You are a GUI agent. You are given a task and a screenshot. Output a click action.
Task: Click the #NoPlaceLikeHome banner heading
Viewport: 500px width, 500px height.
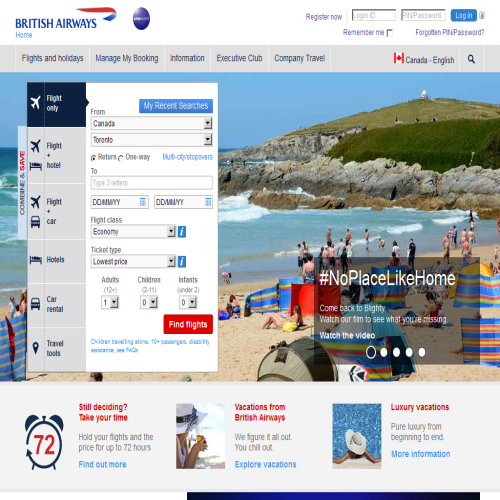pos(387,278)
